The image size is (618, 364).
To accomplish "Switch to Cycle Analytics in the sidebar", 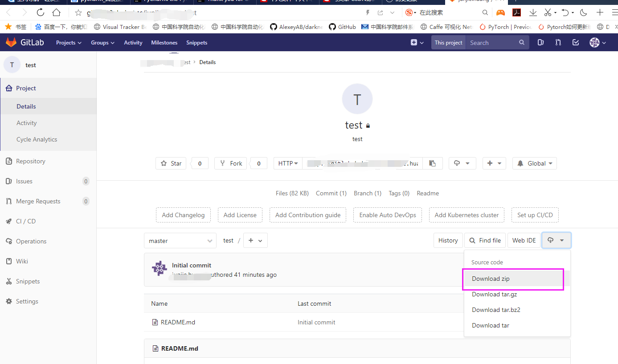I will coord(36,139).
